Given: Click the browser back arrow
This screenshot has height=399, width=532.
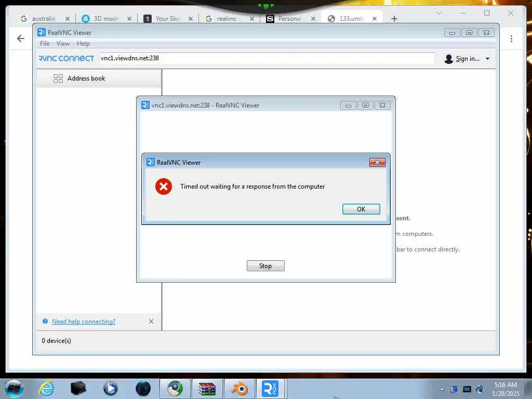Looking at the screenshot, I should pos(21,38).
